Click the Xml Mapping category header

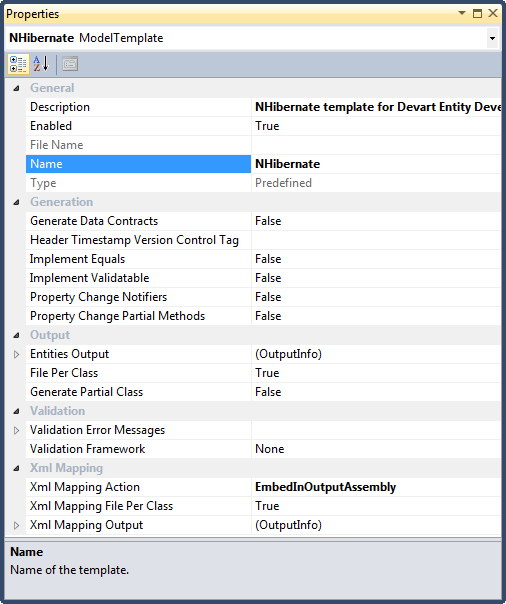point(66,468)
